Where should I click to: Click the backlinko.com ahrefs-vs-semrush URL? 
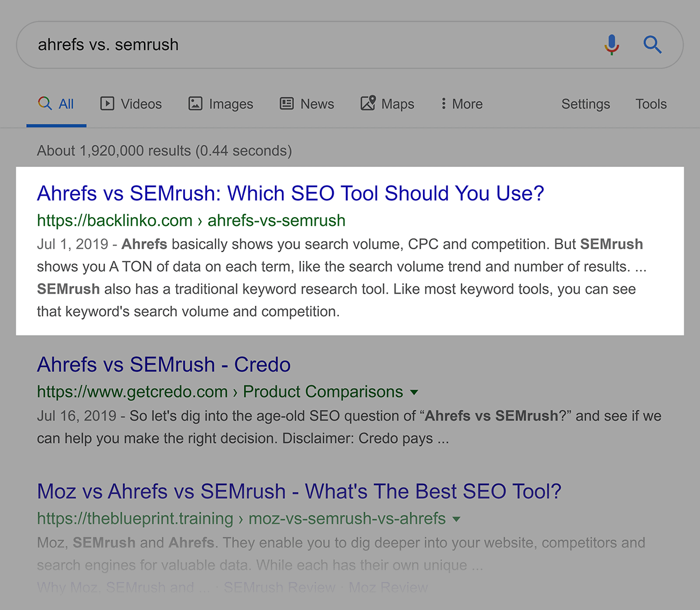pos(191,221)
